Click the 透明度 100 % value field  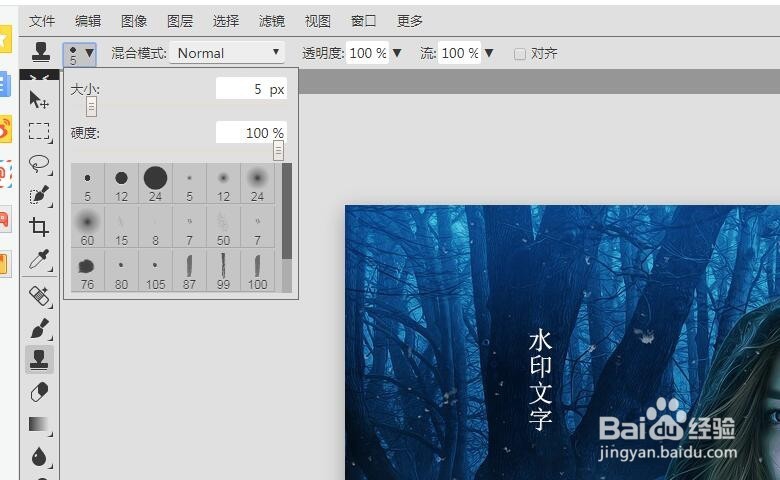[x=368, y=53]
